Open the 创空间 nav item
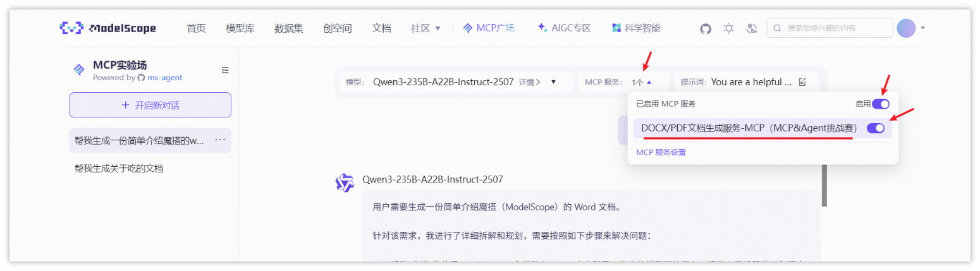Screen dimensions: 980x271 [x=337, y=28]
